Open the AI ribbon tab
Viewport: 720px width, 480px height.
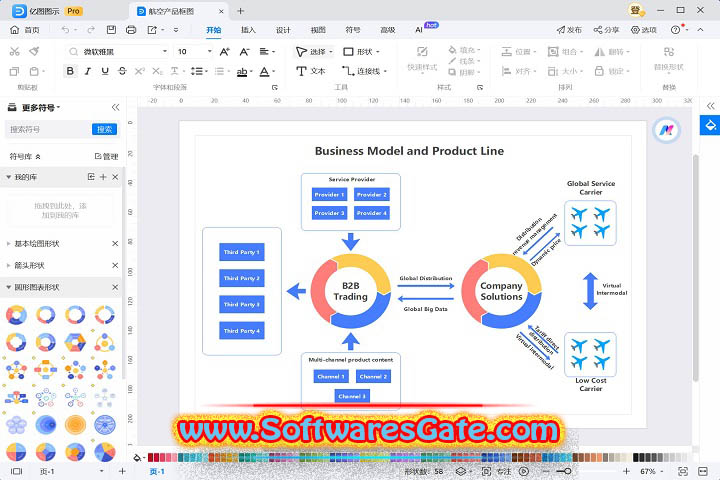pyautogui.click(x=419, y=30)
